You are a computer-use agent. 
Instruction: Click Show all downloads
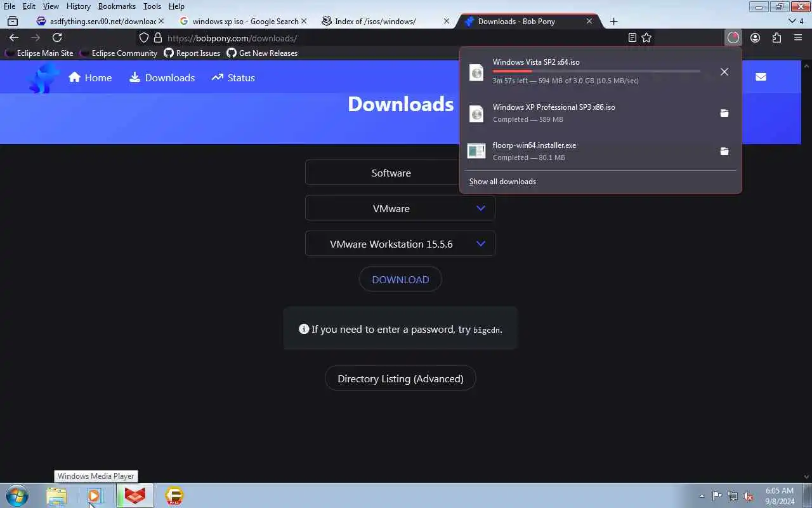click(x=502, y=182)
